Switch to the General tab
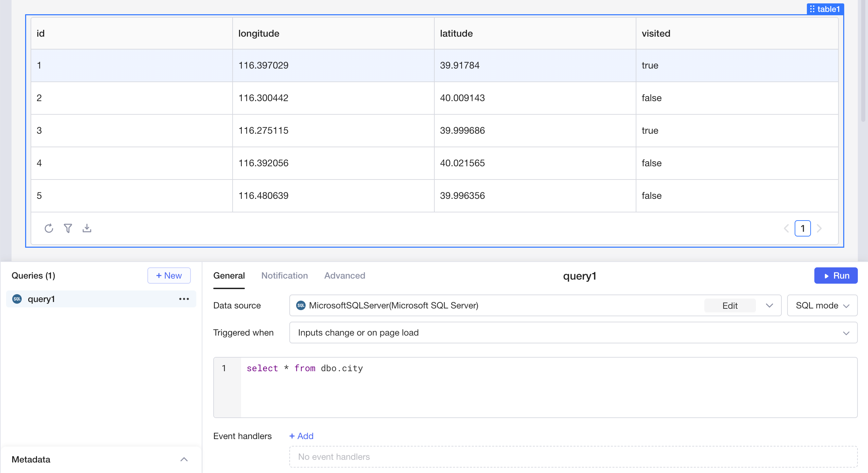The height and width of the screenshot is (473, 868). [229, 276]
